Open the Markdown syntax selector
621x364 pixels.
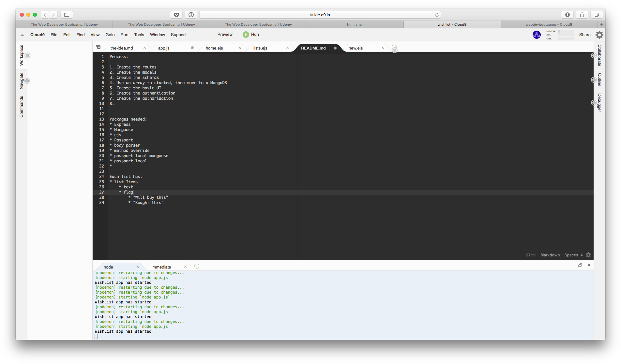point(550,255)
